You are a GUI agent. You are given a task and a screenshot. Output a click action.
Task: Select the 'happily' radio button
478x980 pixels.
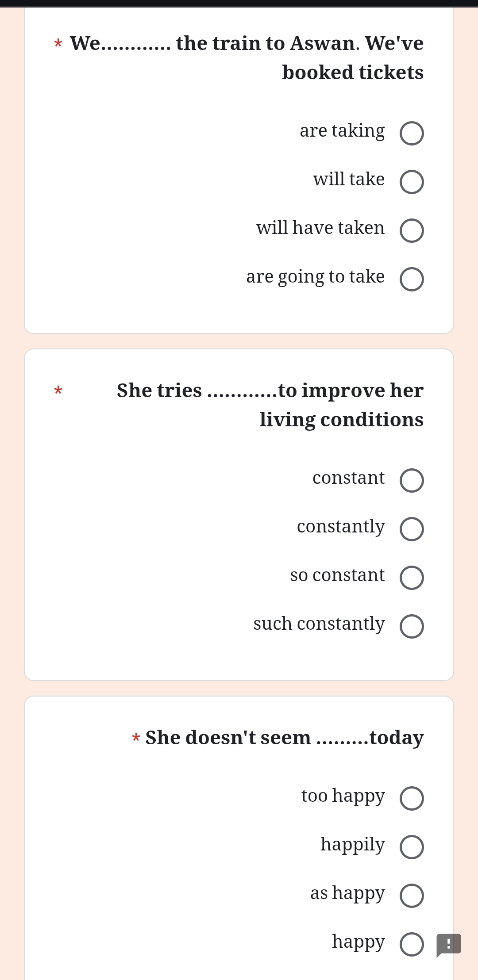click(412, 847)
